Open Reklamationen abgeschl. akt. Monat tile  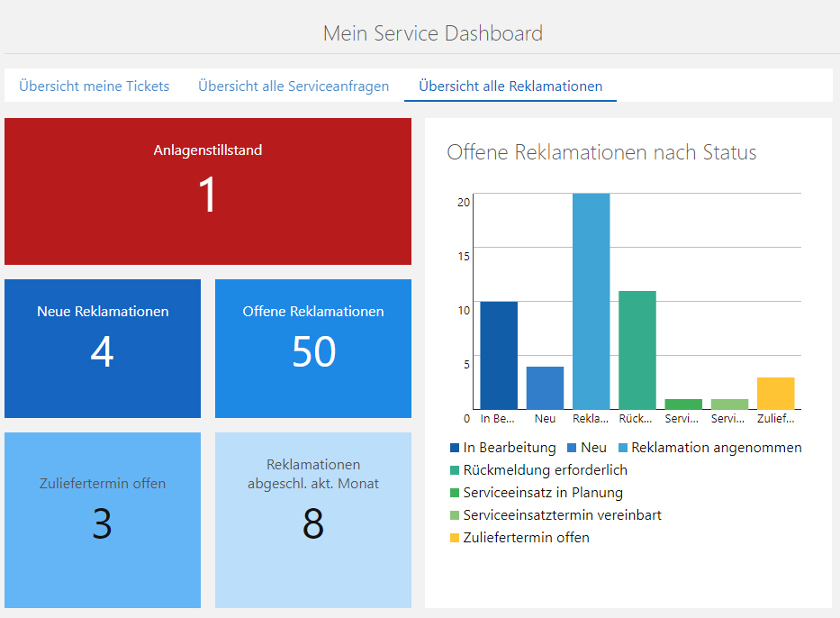pyautogui.click(x=313, y=520)
